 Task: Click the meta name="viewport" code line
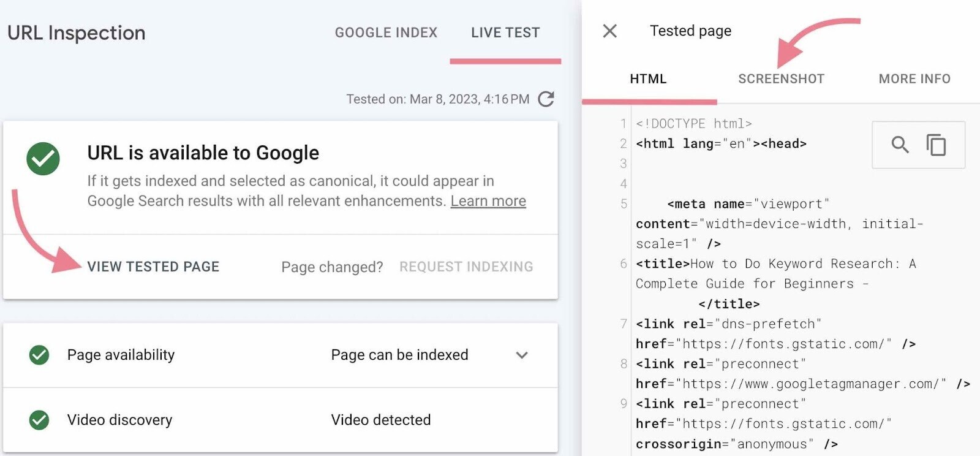[748, 203]
